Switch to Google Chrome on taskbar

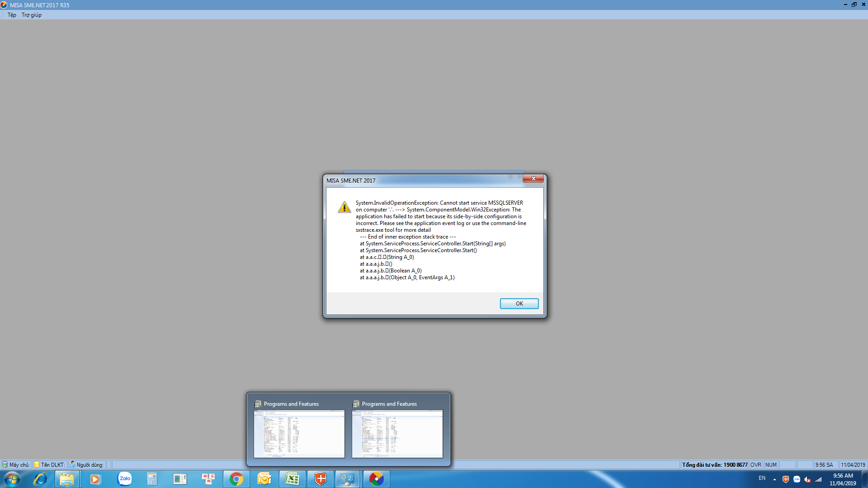coord(236,479)
